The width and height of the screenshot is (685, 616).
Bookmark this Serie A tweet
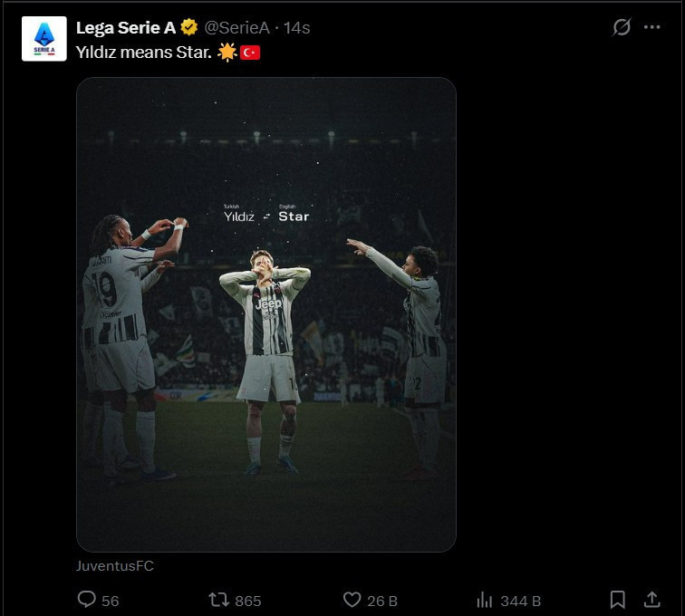pyautogui.click(x=618, y=600)
